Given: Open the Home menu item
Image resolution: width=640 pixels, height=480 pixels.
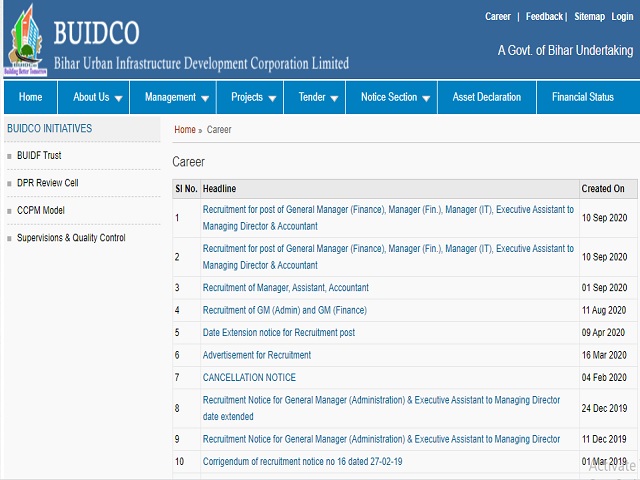Looking at the screenshot, I should coord(31,97).
